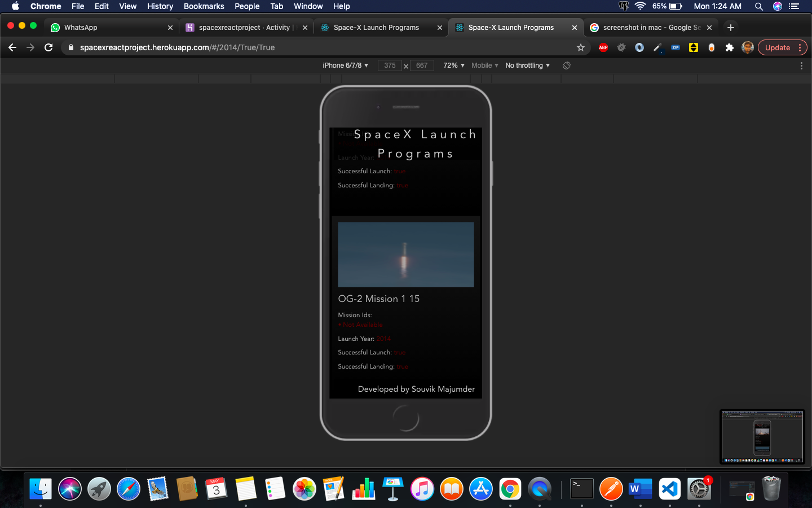
Task: Open Chrome's three-dot menu beside Update
Action: click(800, 47)
